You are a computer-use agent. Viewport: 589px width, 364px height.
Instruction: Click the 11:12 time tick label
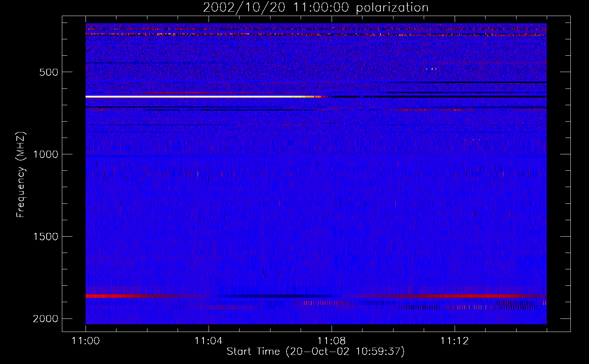(x=454, y=341)
